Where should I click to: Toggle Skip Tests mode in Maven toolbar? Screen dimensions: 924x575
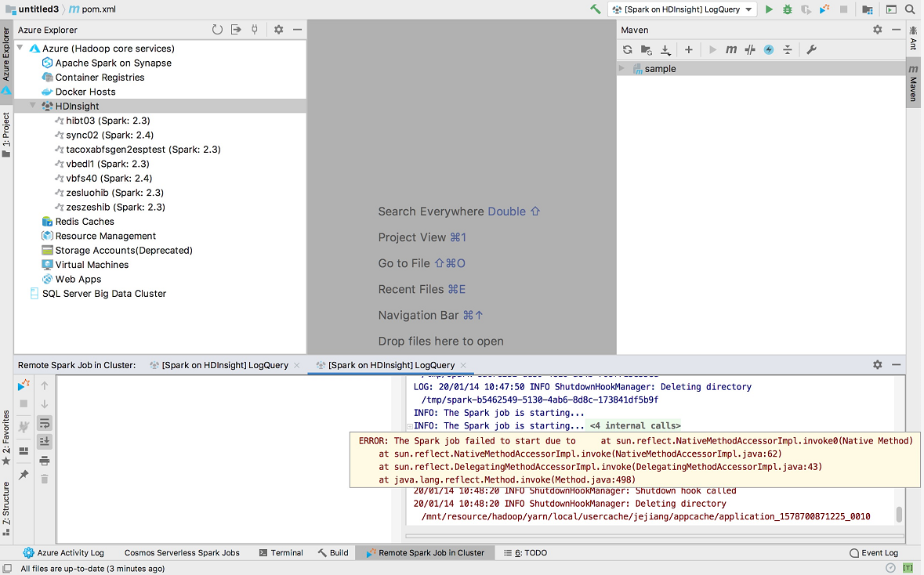click(750, 49)
